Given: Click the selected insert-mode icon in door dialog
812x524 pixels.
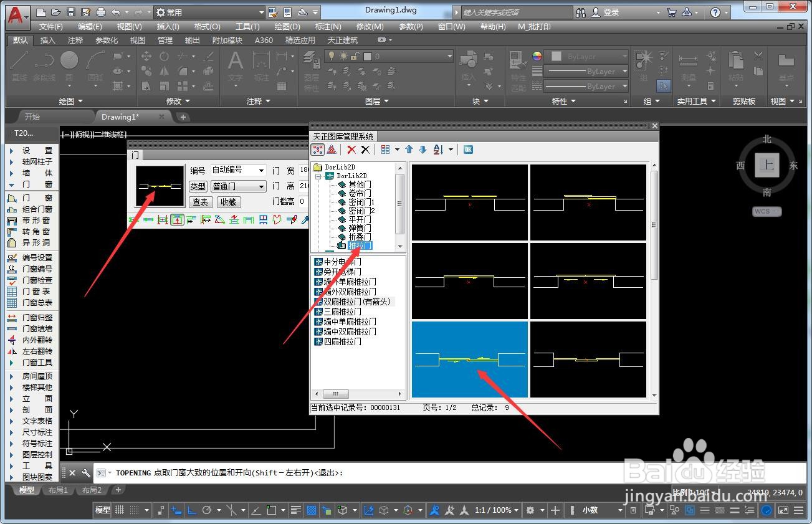Looking at the screenshot, I should pyautogui.click(x=178, y=219).
